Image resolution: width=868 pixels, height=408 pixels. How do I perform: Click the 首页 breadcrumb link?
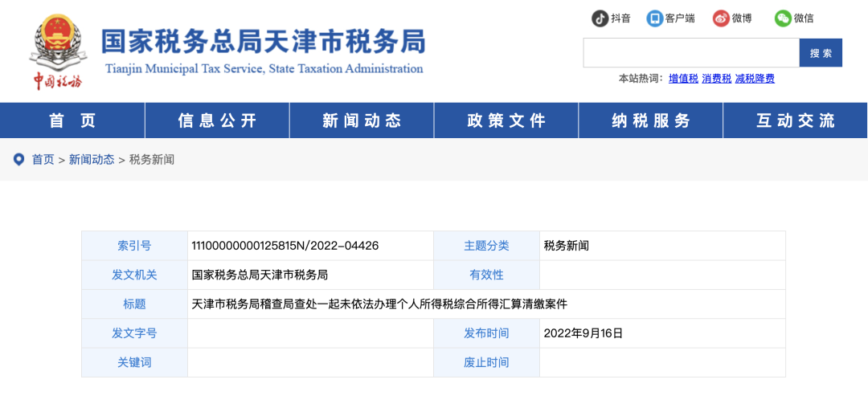(43, 160)
